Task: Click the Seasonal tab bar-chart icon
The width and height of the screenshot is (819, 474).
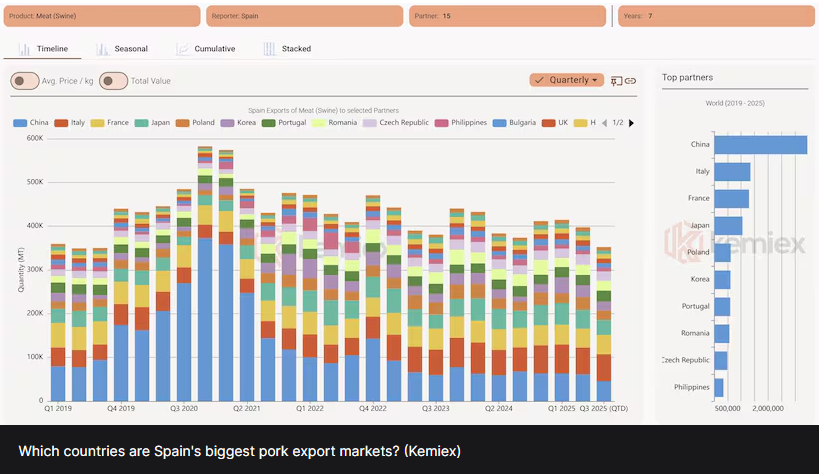Action: point(102,49)
